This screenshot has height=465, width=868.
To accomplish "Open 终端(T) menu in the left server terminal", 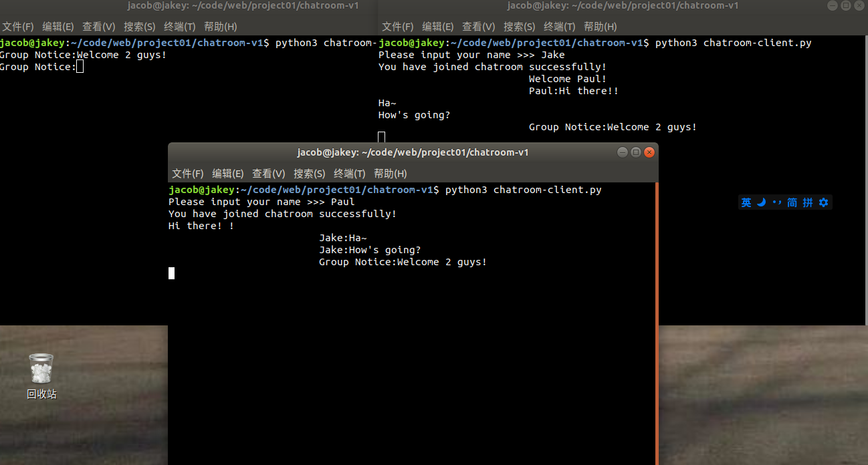I will pyautogui.click(x=180, y=27).
